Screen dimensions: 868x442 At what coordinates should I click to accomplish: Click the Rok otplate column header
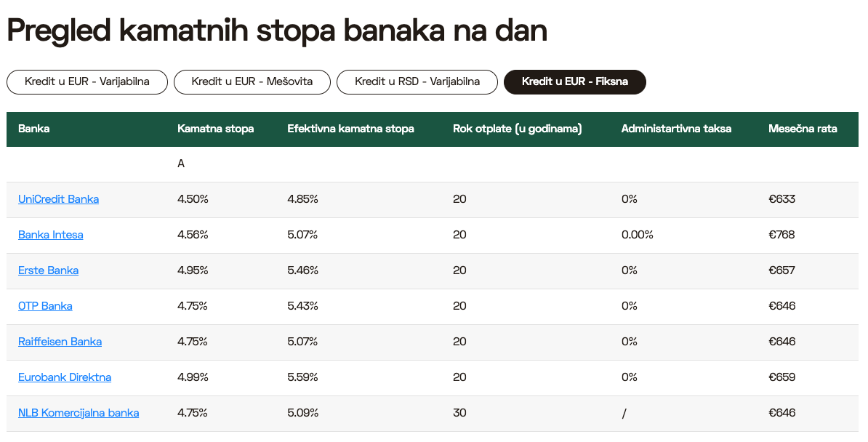click(518, 129)
